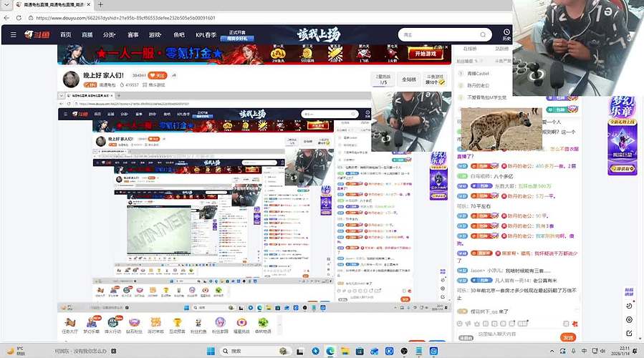Click user 青睡Casbel in the ranking list
This screenshot has height=358, width=644.
coord(478,74)
